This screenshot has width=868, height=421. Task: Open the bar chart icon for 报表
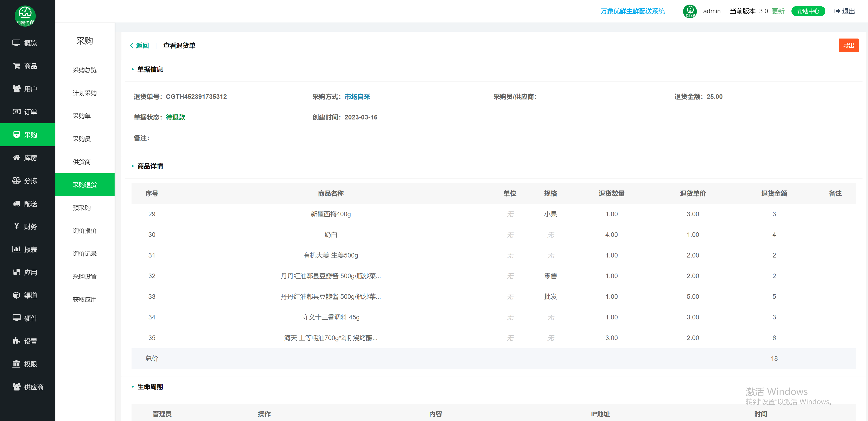16,249
